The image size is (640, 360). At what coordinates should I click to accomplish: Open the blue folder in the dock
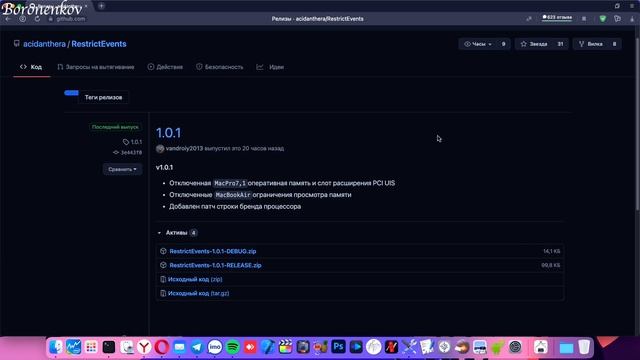[x=566, y=348]
